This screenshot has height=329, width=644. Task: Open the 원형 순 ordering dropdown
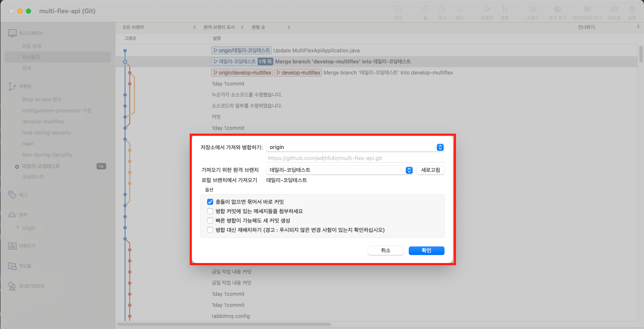coord(271,27)
